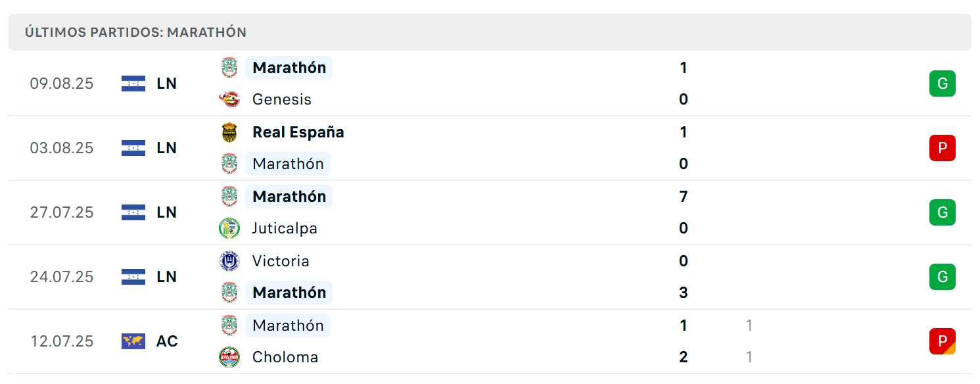Click the 7 score in the Juticalpa match
The image size is (980, 384).
[684, 197]
